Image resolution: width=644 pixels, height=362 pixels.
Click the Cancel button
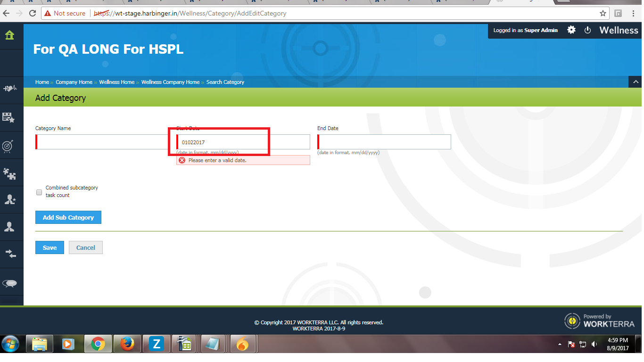[x=86, y=248]
